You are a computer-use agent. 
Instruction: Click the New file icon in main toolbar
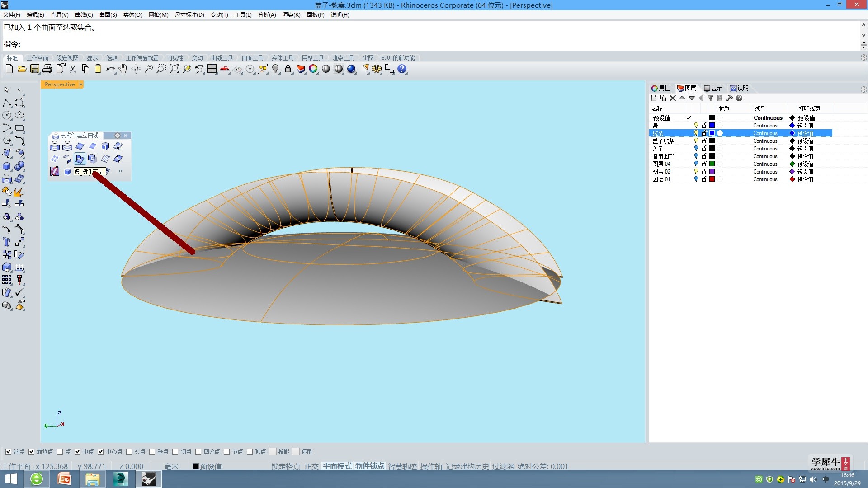9,69
